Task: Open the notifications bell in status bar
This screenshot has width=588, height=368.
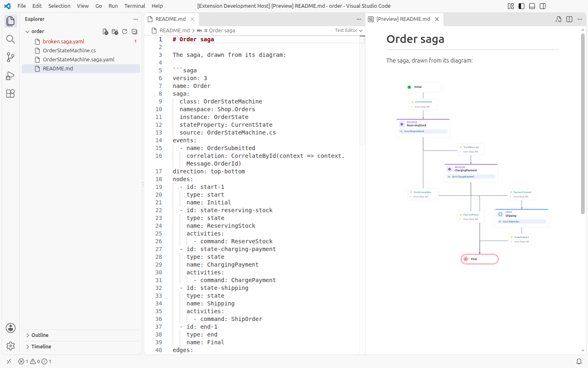Action: 579,361
